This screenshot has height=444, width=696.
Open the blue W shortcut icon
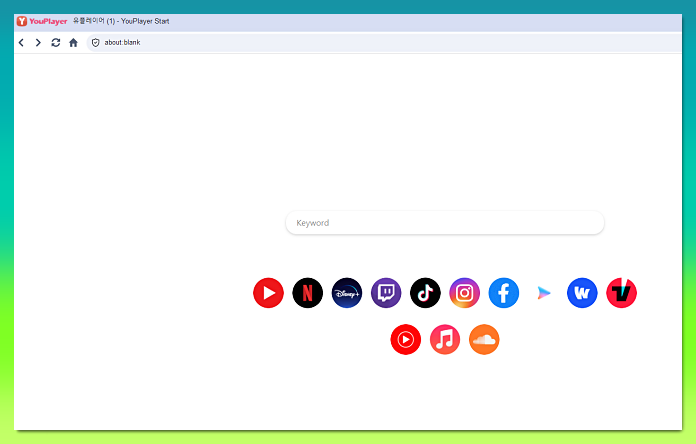click(x=582, y=293)
